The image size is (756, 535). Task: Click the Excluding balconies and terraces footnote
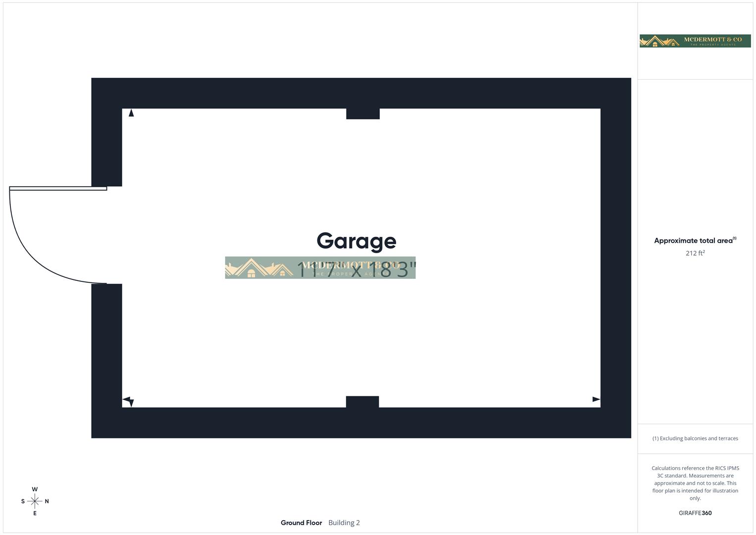(695, 438)
